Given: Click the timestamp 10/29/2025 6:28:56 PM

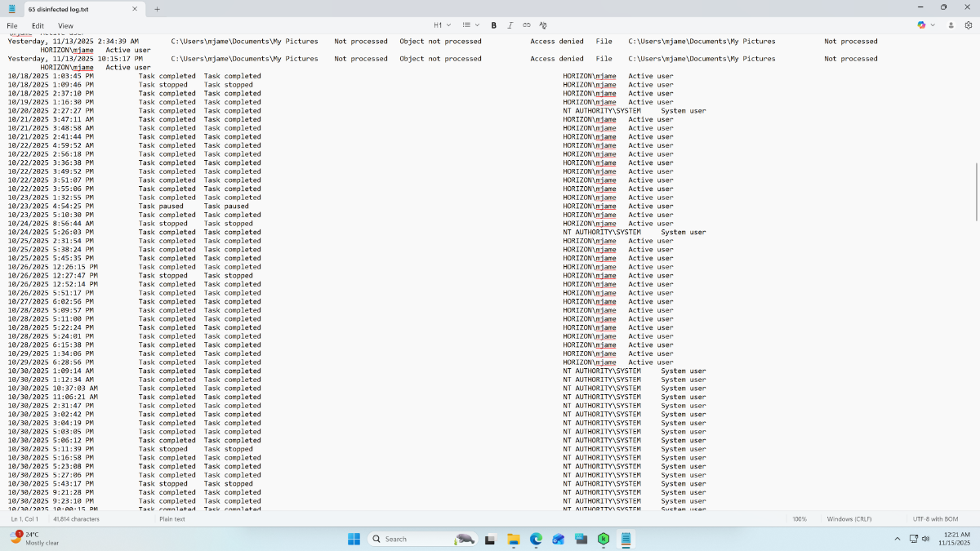Looking at the screenshot, I should (x=51, y=362).
